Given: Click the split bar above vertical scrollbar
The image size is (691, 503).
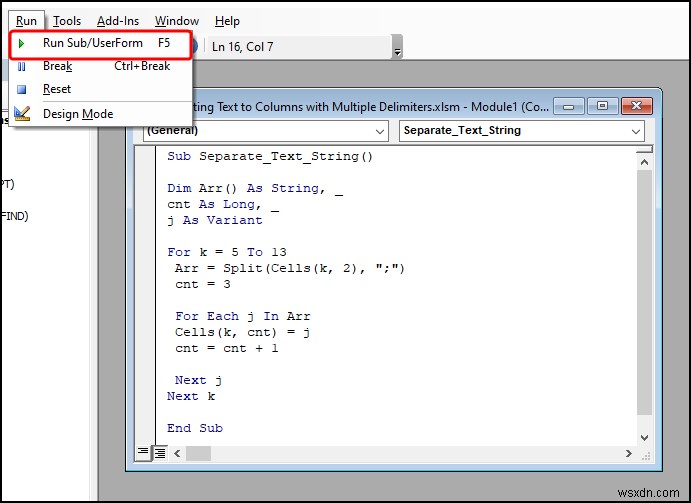Looking at the screenshot, I should pos(644,150).
